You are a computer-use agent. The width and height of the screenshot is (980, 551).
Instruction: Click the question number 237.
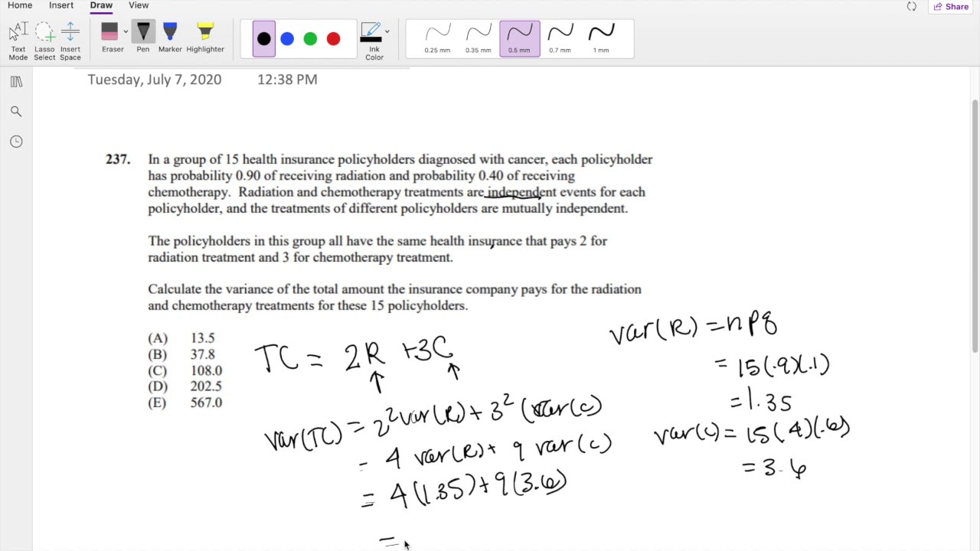(118, 159)
